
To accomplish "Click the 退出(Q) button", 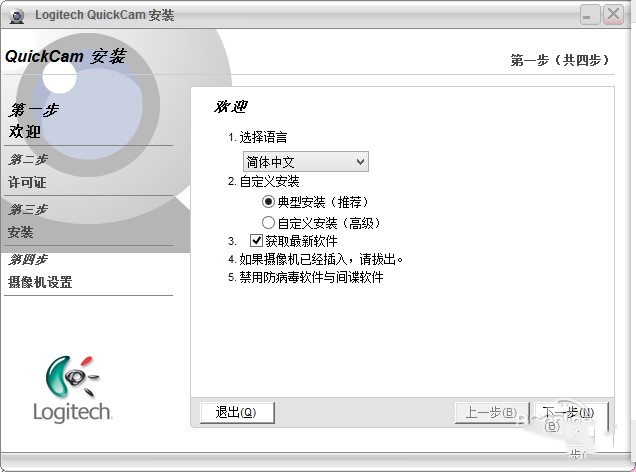I will pyautogui.click(x=237, y=413).
